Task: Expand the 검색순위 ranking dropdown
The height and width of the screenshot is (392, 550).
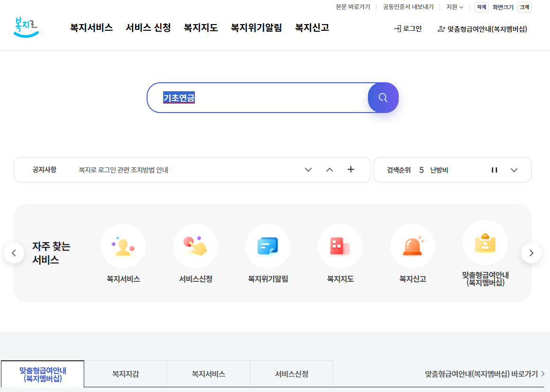Action: (515, 169)
